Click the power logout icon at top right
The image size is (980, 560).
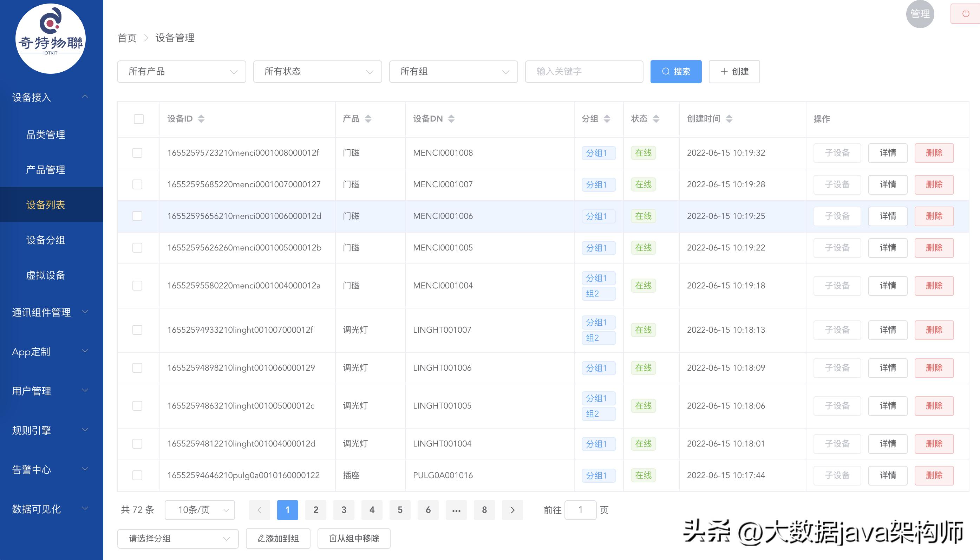coord(967,13)
